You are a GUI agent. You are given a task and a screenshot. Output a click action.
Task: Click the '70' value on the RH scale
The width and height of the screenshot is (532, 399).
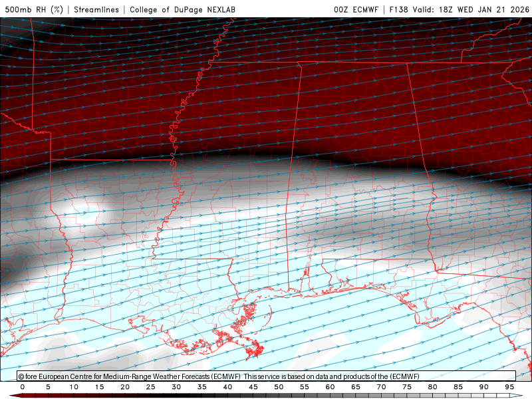381,387
